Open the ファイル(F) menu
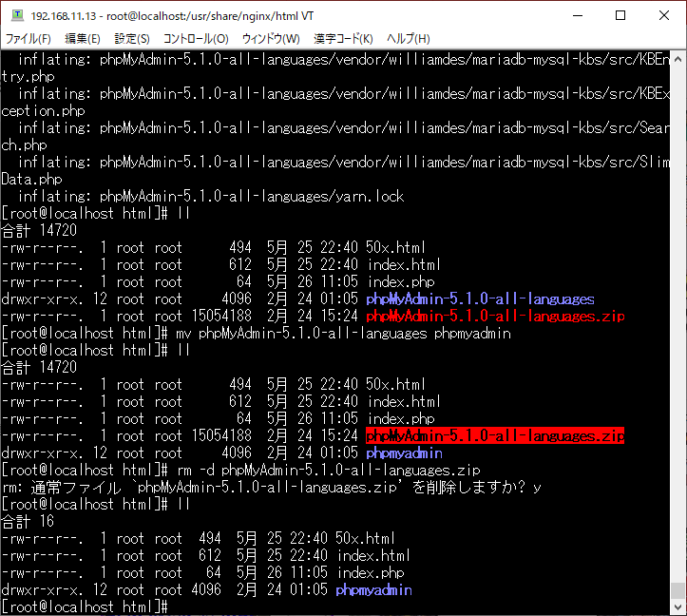 [29, 39]
